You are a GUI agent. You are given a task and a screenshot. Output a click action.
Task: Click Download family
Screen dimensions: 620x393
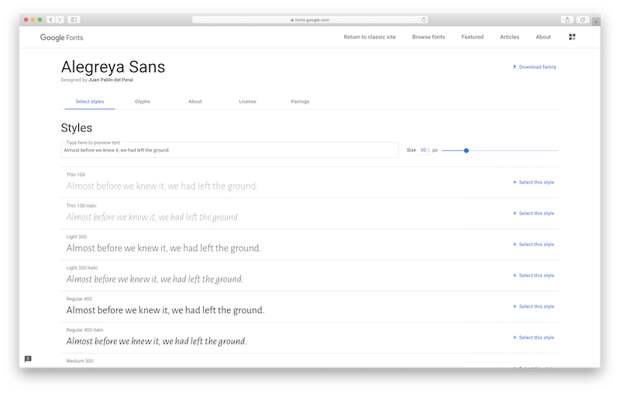point(534,67)
